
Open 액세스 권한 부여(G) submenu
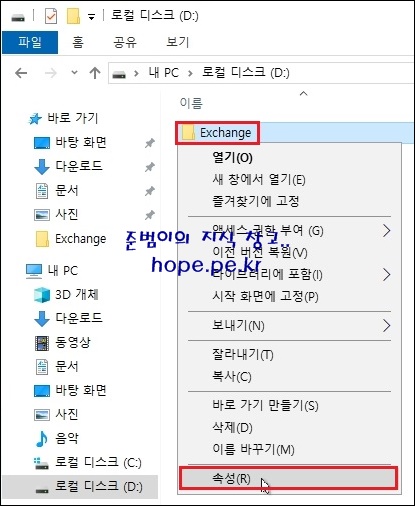click(x=289, y=230)
